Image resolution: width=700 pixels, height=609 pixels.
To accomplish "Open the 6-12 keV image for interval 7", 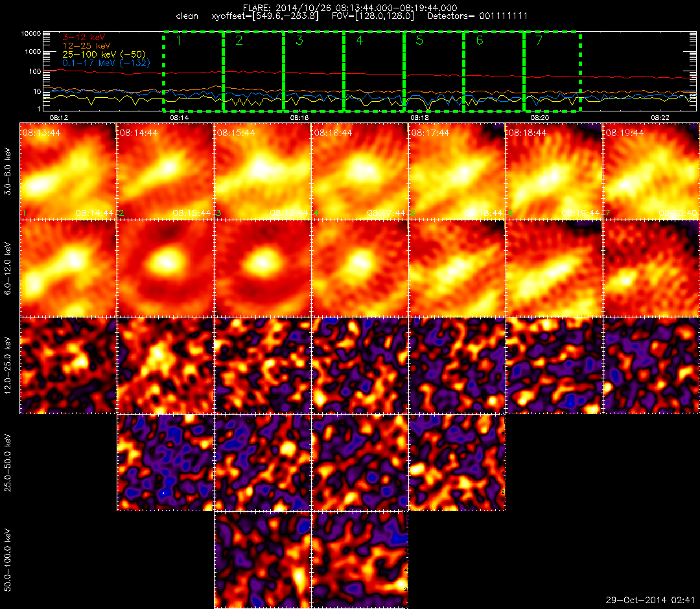I will (651, 269).
